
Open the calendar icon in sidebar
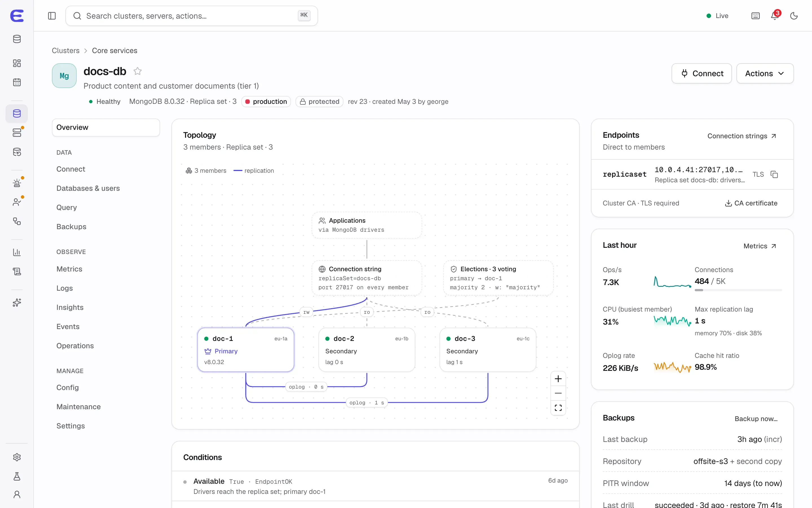click(17, 82)
